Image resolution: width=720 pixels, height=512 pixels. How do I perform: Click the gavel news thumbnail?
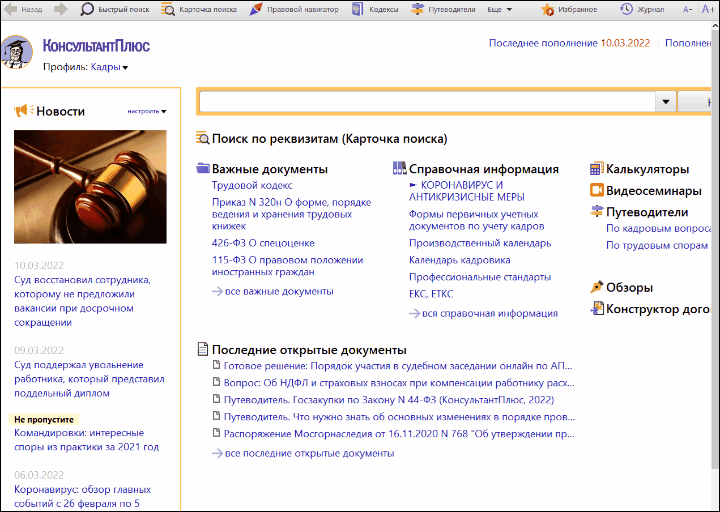click(x=90, y=186)
